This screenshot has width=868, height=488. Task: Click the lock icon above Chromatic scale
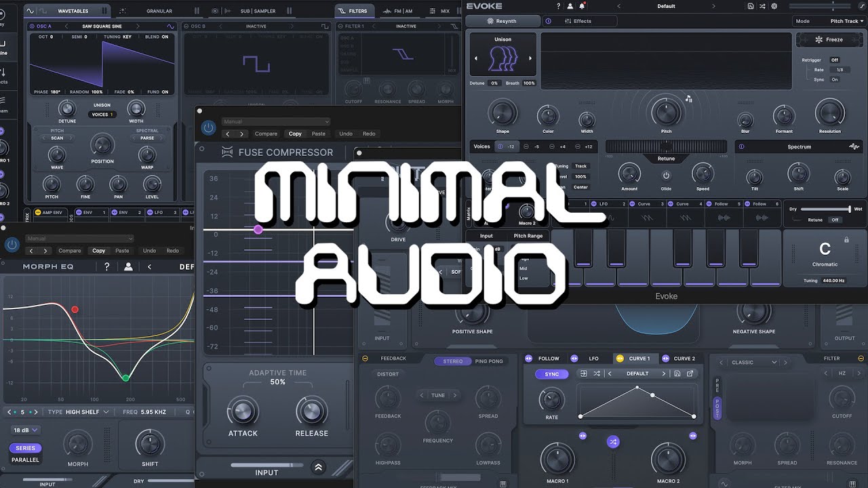(846, 240)
